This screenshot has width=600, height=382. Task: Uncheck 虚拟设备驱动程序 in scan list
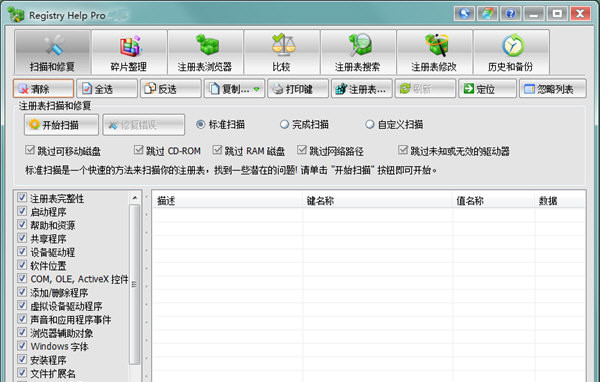point(22,305)
